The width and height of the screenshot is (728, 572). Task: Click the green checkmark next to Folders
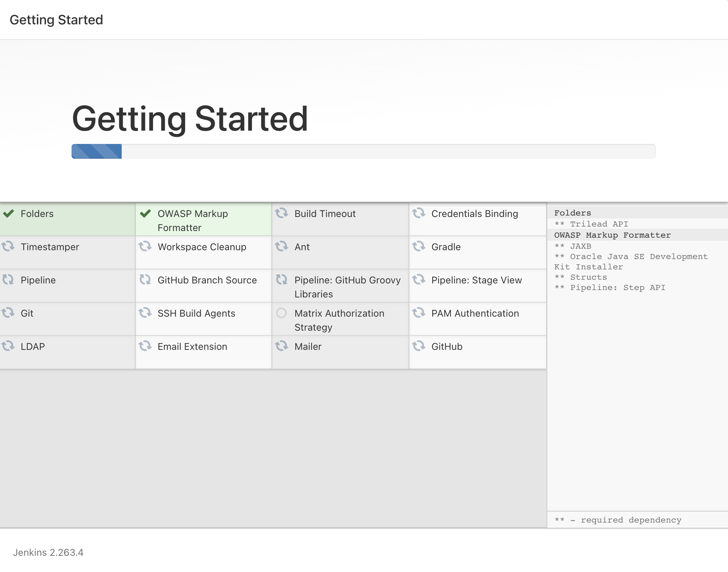click(8, 213)
